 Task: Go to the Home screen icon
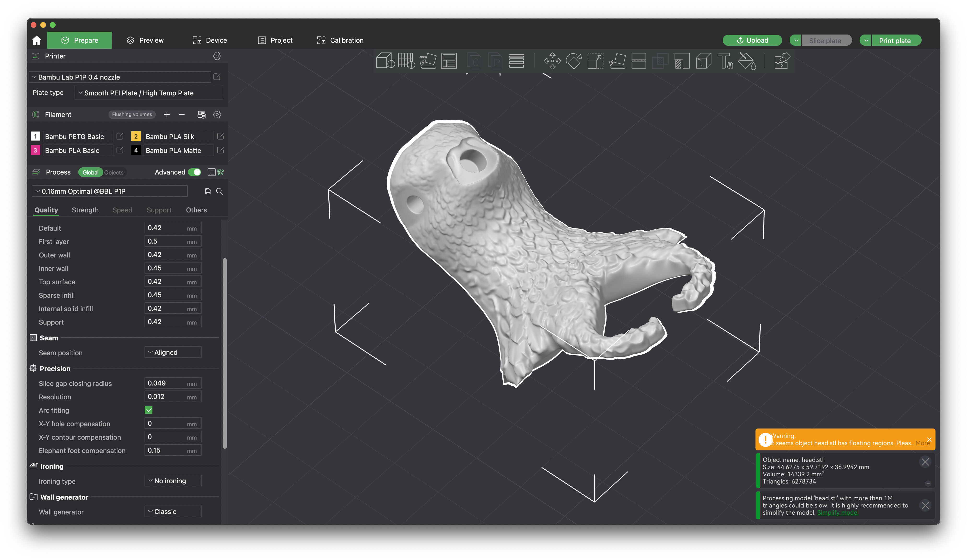point(36,40)
